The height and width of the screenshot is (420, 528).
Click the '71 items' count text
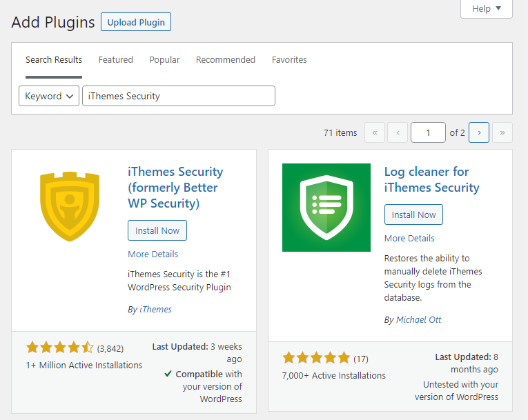click(340, 133)
